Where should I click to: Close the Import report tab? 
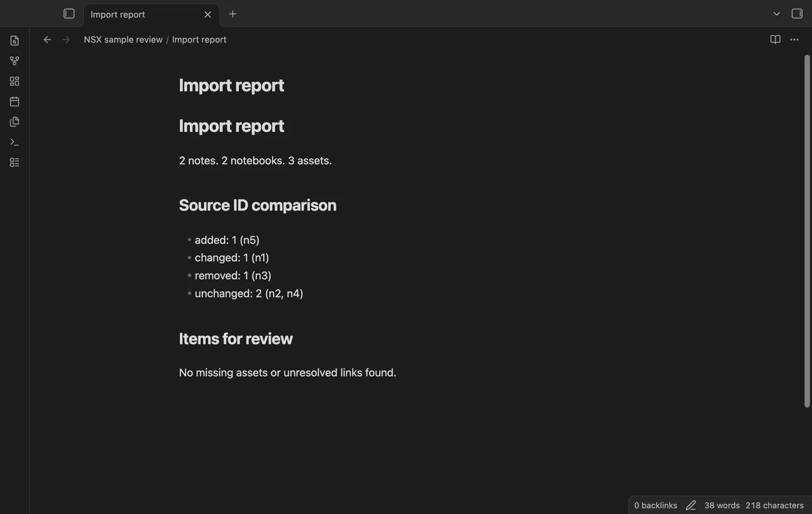click(208, 14)
